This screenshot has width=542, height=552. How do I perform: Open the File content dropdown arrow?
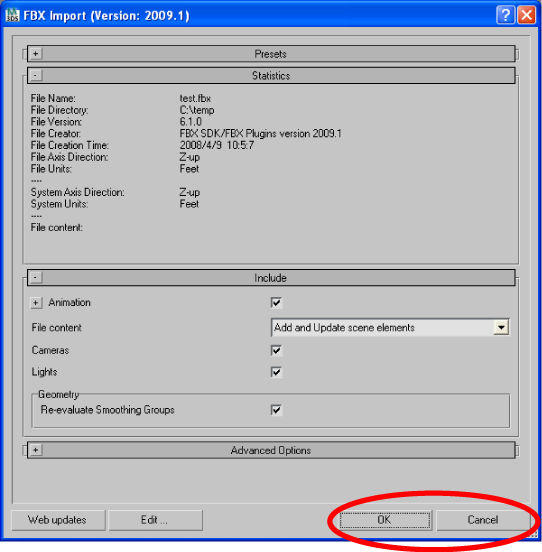tap(501, 327)
